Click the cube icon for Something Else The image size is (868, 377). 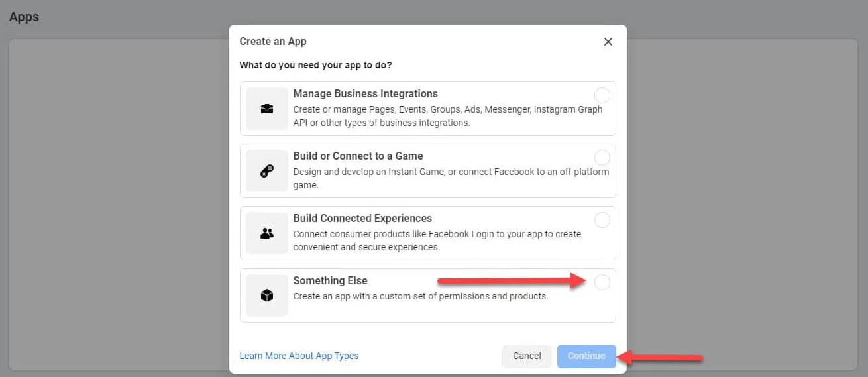click(x=267, y=296)
